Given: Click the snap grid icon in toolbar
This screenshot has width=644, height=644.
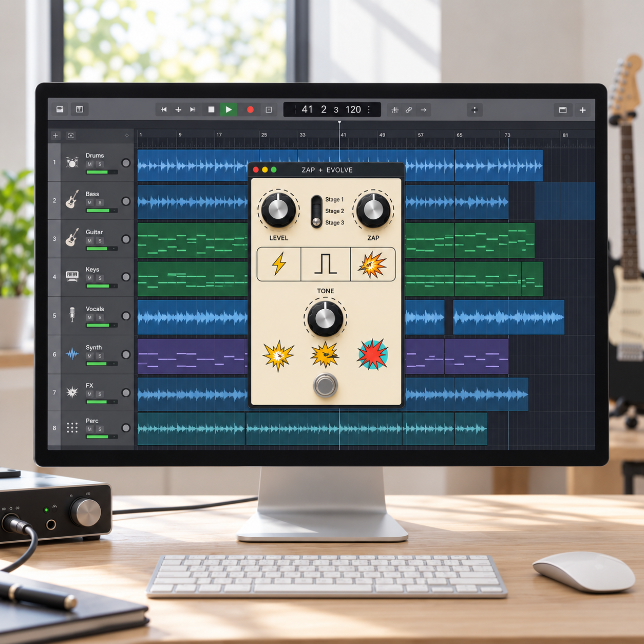Looking at the screenshot, I should tap(395, 110).
